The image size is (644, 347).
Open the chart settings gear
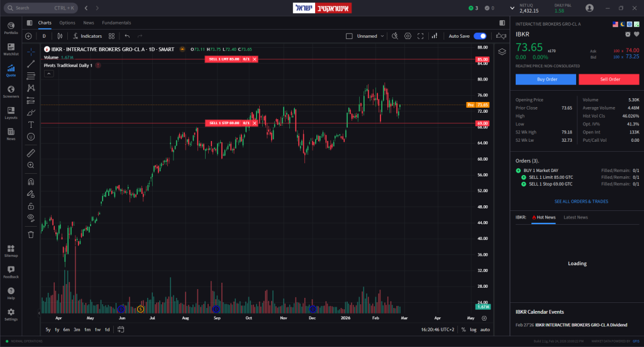(408, 36)
